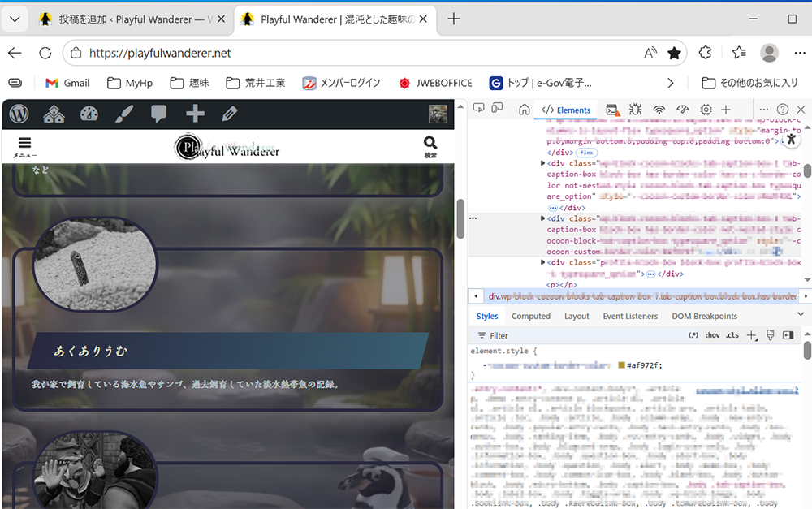Expand the profile-block div node
Screen dimensions: 812x509
click(x=542, y=263)
